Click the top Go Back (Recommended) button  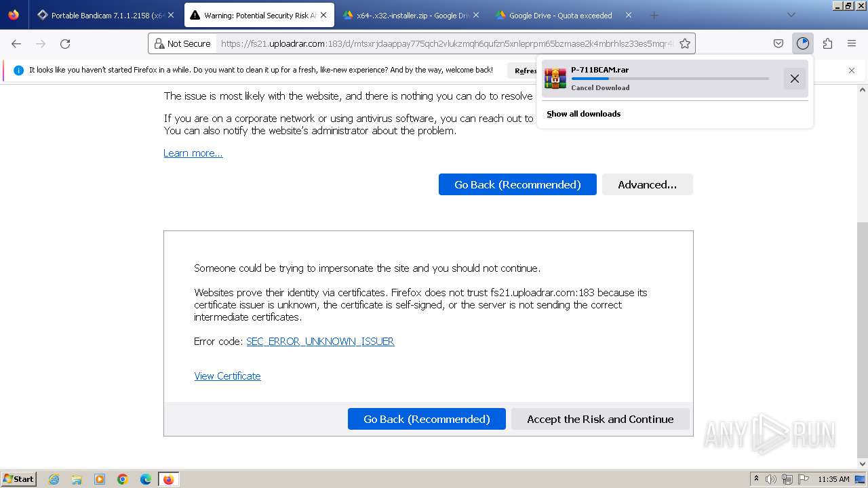tap(517, 184)
